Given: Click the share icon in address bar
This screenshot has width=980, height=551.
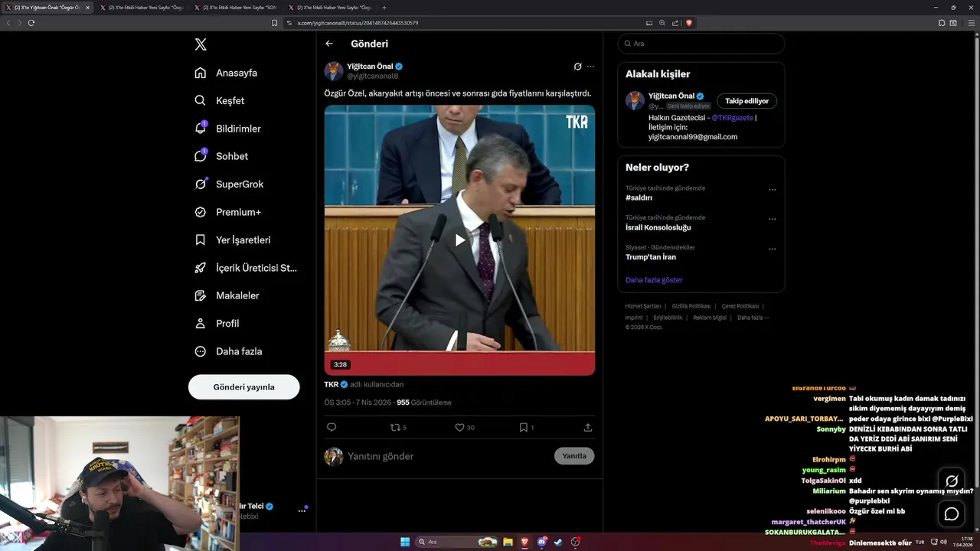Looking at the screenshot, I should (675, 23).
